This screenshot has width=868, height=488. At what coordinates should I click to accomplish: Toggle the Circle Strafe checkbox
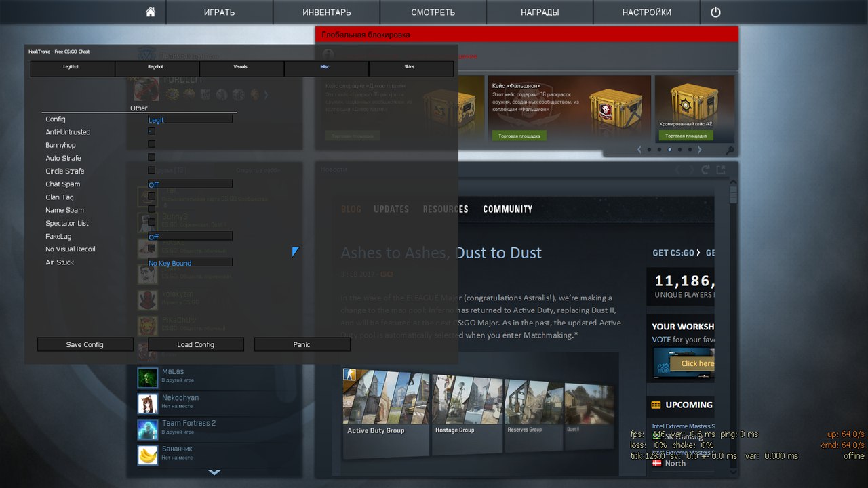coord(151,170)
